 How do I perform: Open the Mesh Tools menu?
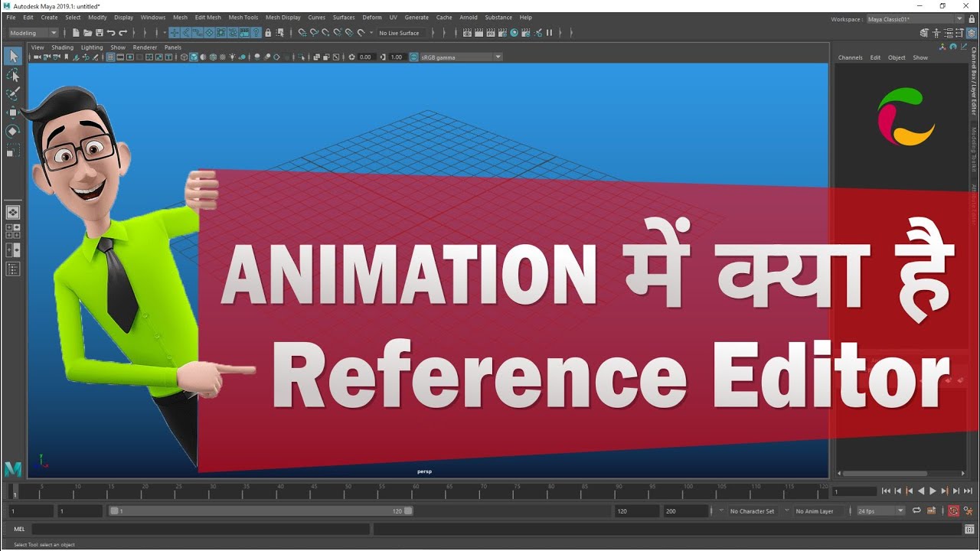[243, 18]
